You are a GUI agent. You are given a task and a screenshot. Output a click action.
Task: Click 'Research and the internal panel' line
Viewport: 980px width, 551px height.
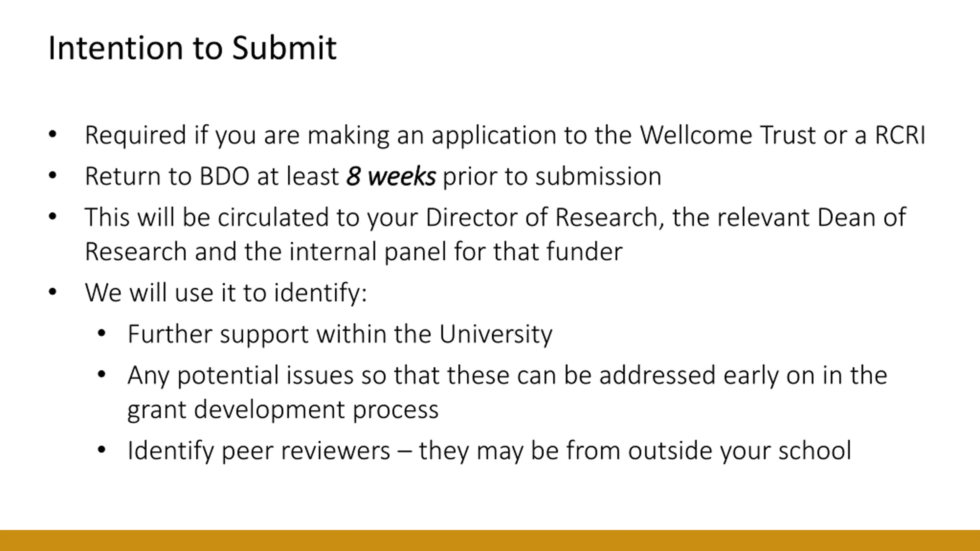pyautogui.click(x=353, y=253)
